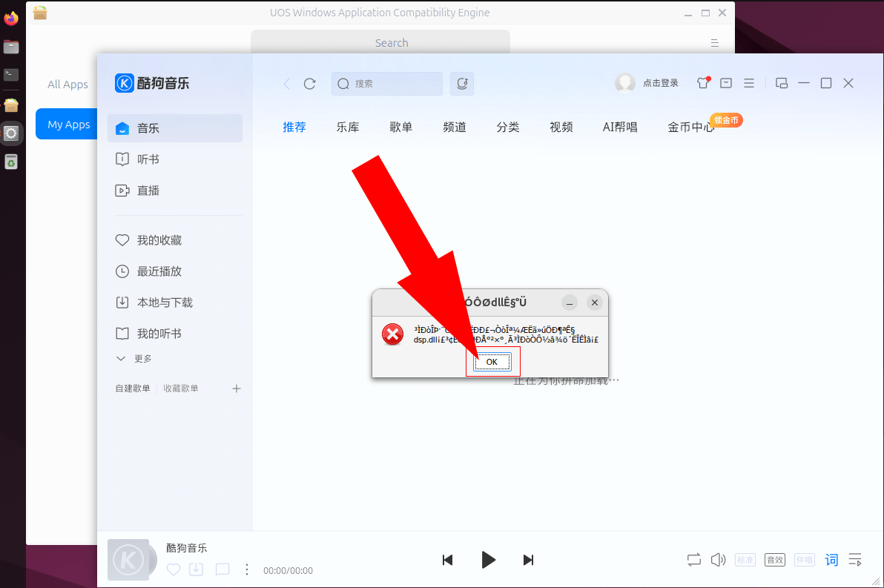Add a new playlist with plus

coord(237,389)
